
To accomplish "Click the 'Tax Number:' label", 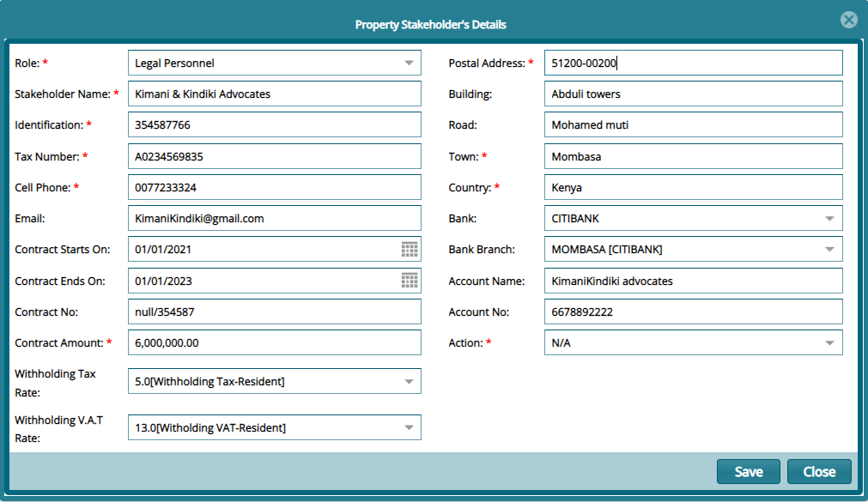I will (x=47, y=157).
